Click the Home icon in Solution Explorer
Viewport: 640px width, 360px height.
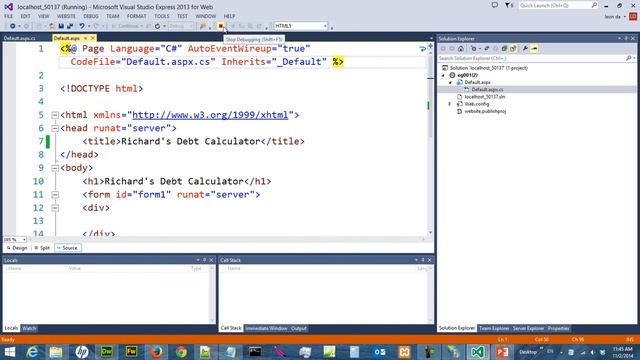[461, 49]
